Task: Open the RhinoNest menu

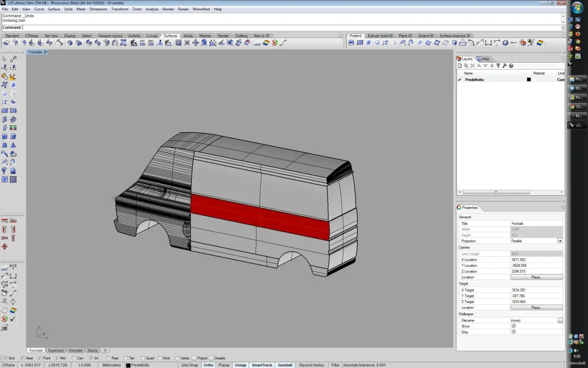Action: (x=201, y=9)
